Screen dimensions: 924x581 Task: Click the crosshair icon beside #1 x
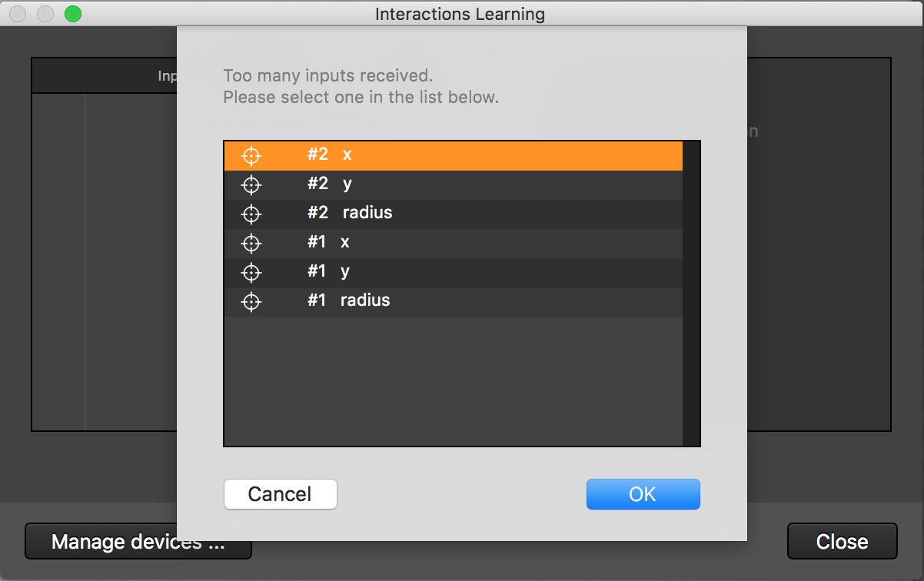[x=251, y=243]
